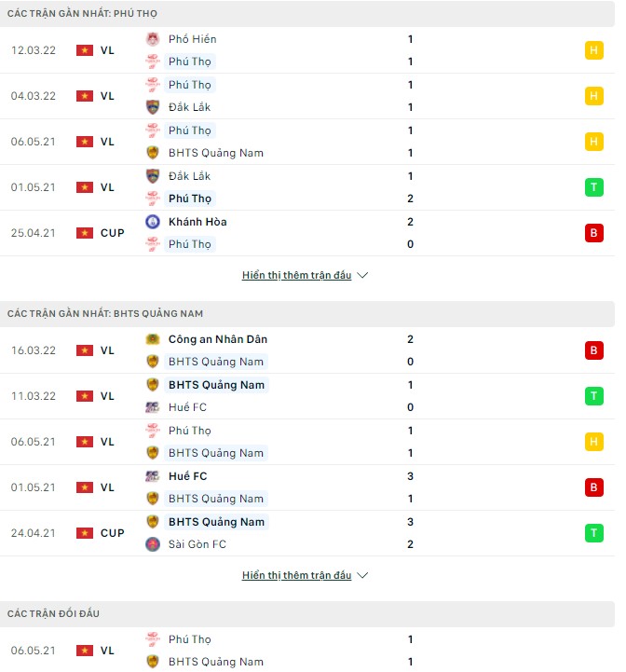Click the Công an Nhân Dân logo
This screenshot has width=626, height=672.
[153, 339]
